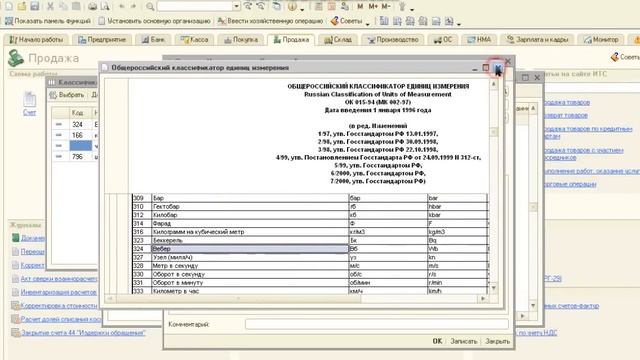Image resolution: width=640 pixels, height=360 pixels.
Task: Open the Советы toolbar button
Action: tap(347, 21)
